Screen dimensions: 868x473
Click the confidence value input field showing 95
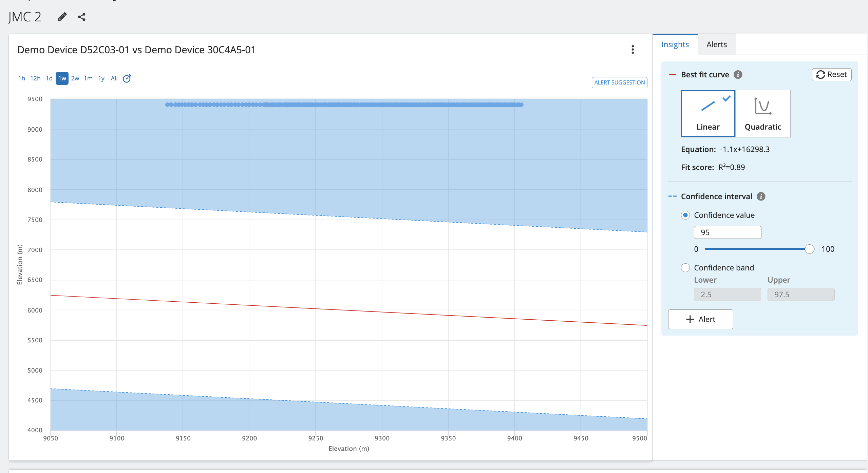(x=727, y=232)
